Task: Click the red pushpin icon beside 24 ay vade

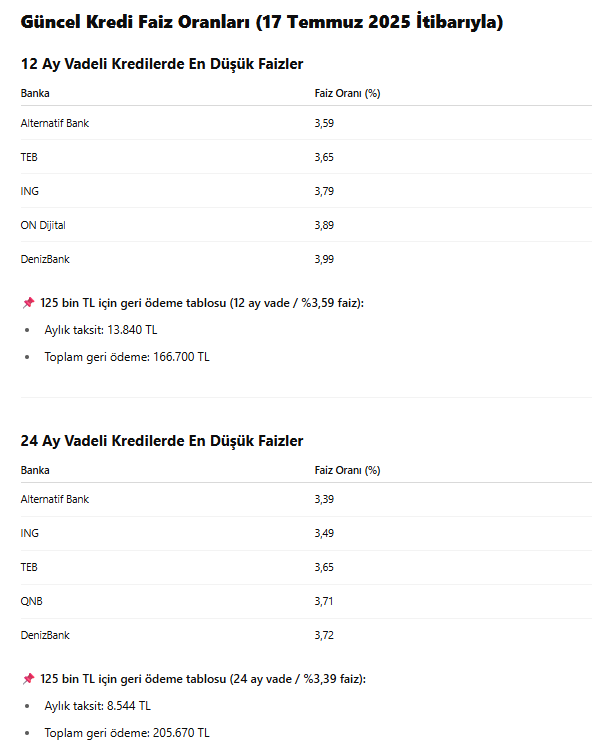Action: [29, 678]
